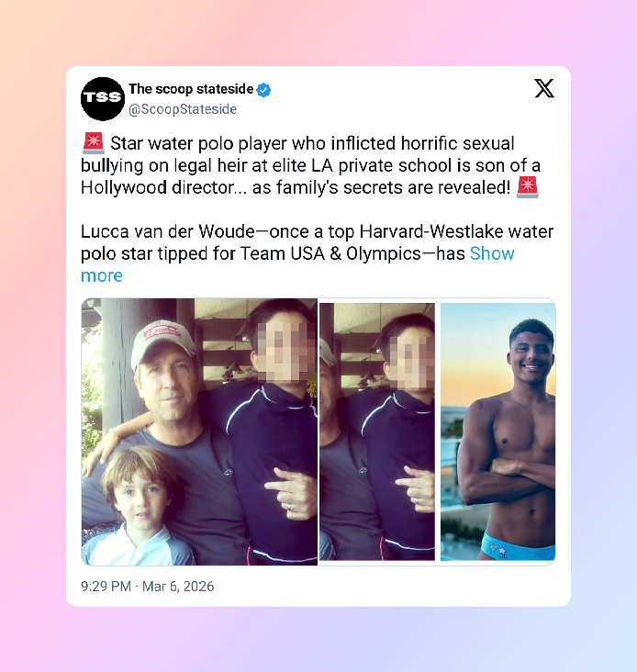The image size is (637, 672).
Task: Click the @ScoopStateside handle
Action: (183, 109)
